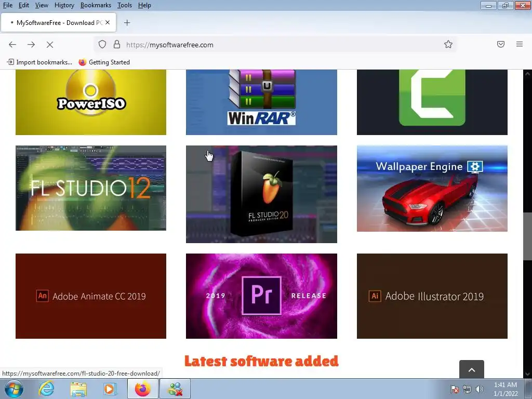
Task: Open the Adobe Animate CC 2019 thumbnail
Action: 91,296
